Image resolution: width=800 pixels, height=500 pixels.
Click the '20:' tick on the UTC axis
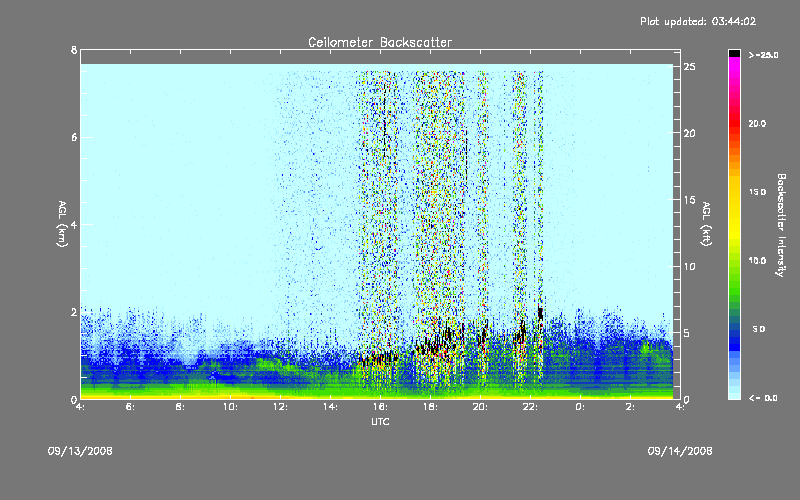pyautogui.click(x=480, y=407)
